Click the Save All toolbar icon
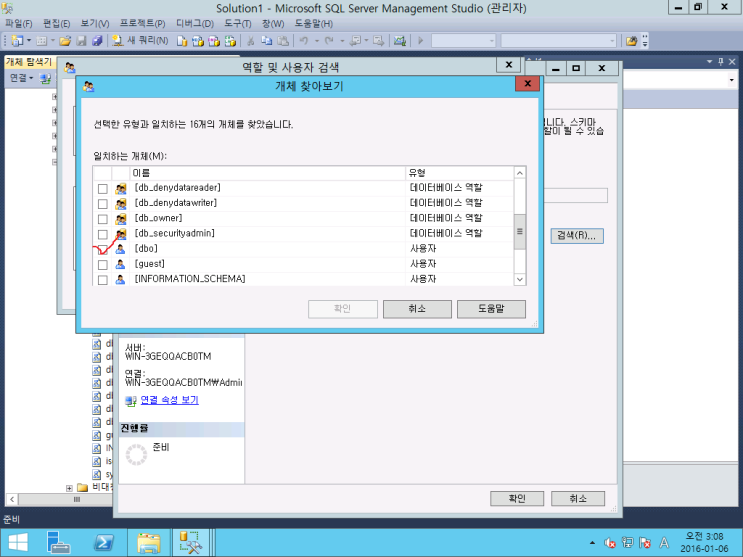 (97, 41)
